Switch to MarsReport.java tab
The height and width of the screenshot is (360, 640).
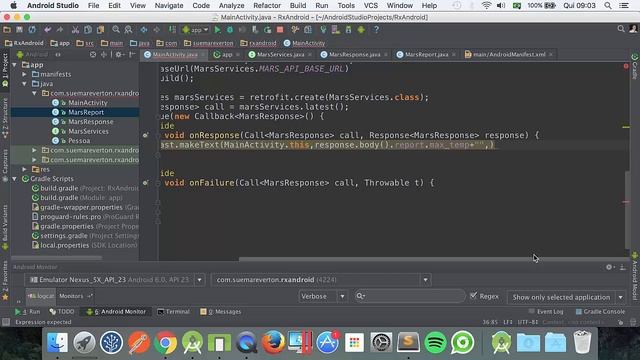[427, 54]
